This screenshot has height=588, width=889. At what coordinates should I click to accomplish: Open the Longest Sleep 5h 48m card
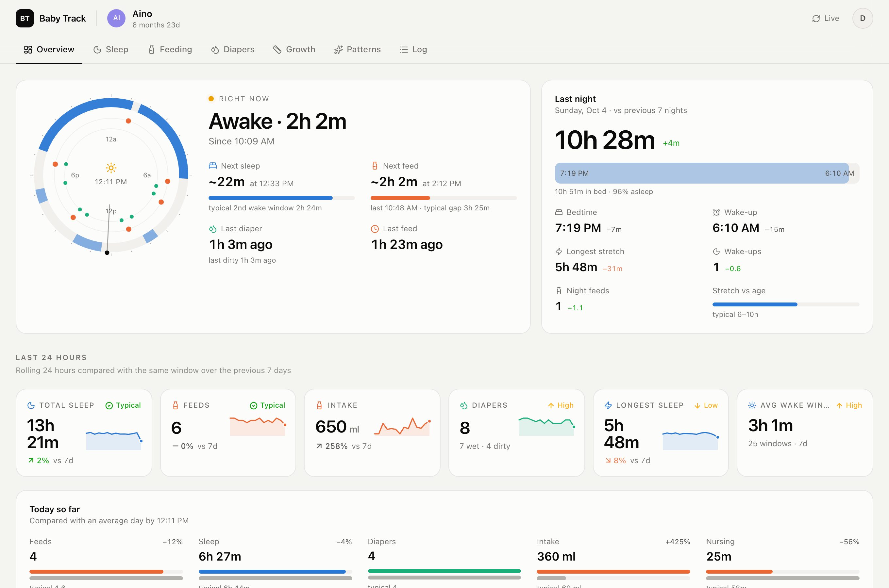(x=661, y=433)
